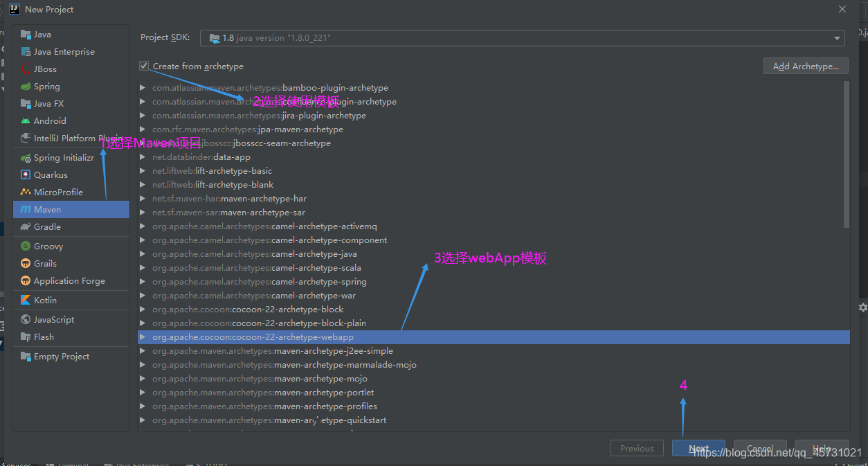
Task: Select the Gradle elephant icon
Action: [26, 227]
